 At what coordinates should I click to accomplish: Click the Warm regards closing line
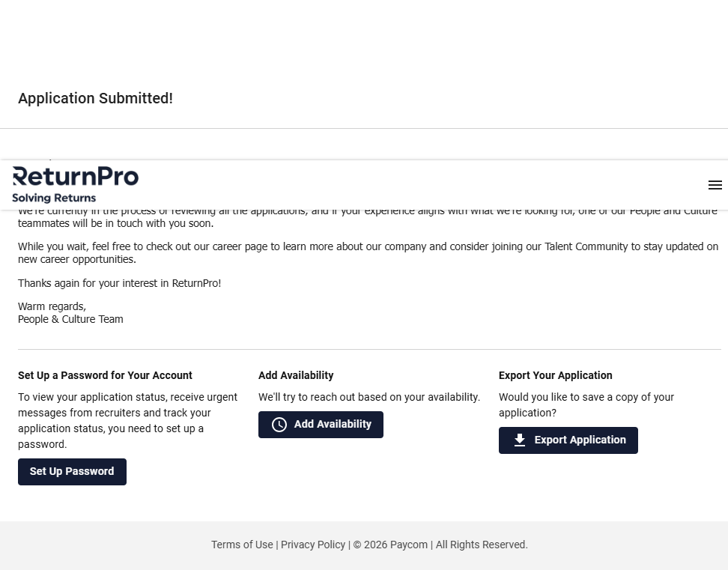click(52, 306)
